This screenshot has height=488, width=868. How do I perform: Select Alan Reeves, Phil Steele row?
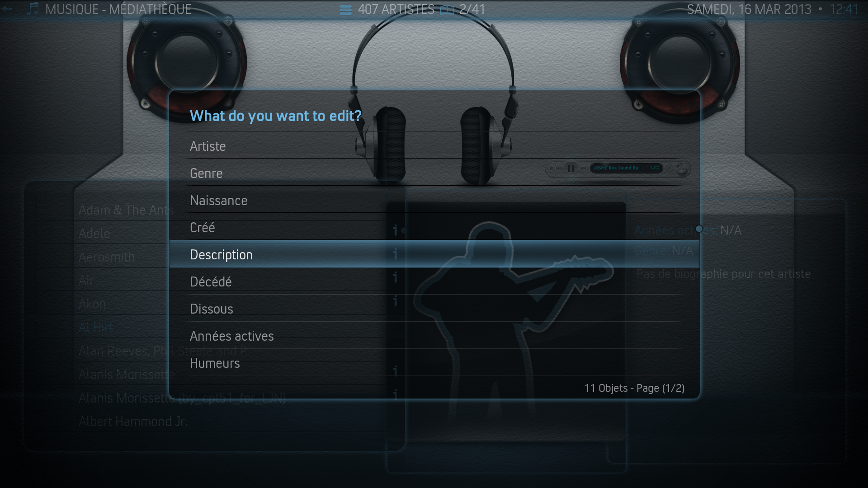pos(163,351)
